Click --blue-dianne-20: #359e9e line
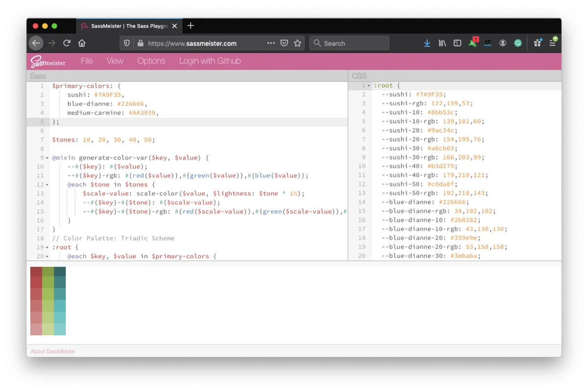Screen dimensions: 588x392 click(431, 238)
